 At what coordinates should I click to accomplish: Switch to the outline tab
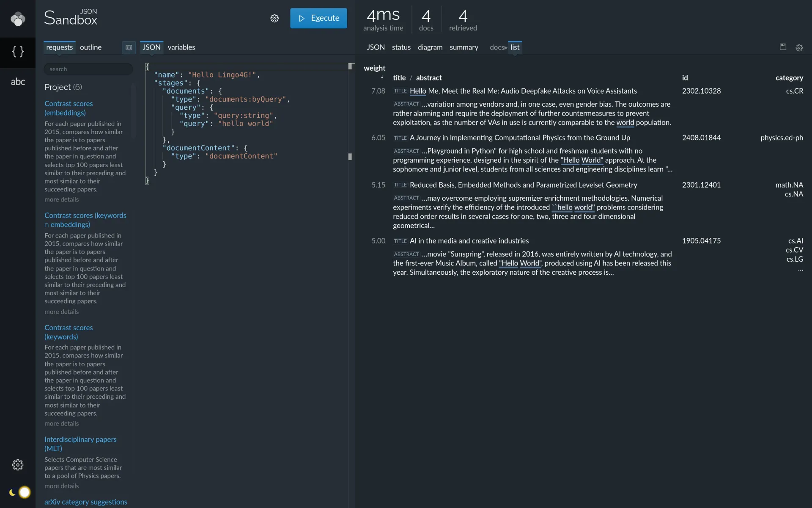pyautogui.click(x=91, y=47)
